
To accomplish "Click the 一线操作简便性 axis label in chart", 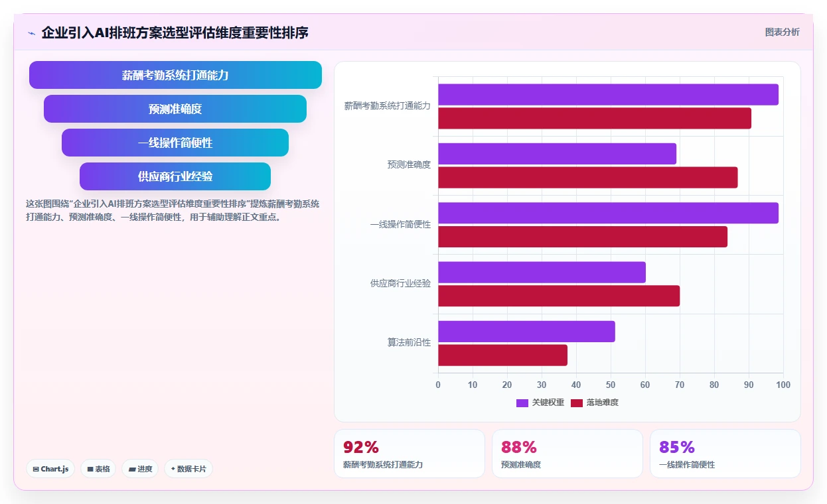I will point(400,225).
